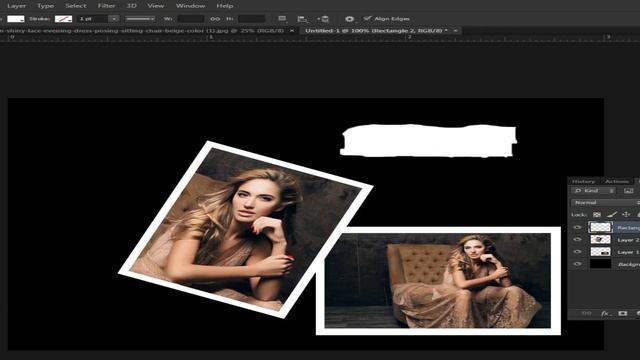Click the shape height H field
The width and height of the screenshot is (640, 360).
click(251, 19)
